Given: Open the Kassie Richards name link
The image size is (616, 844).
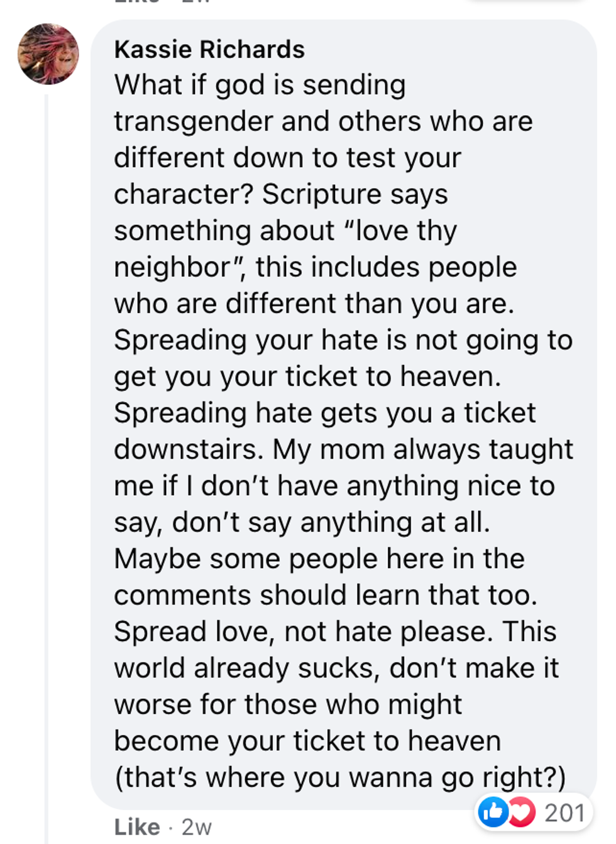Looking at the screenshot, I should click(x=209, y=50).
